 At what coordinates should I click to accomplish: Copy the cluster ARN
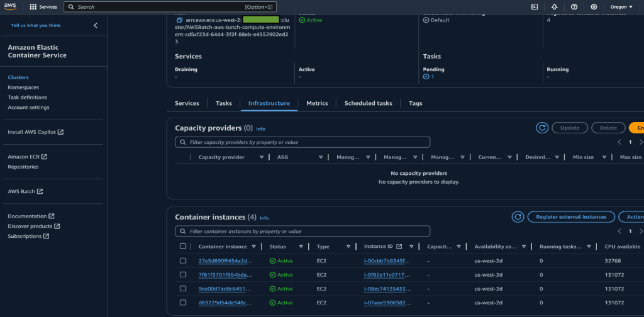[179, 20]
